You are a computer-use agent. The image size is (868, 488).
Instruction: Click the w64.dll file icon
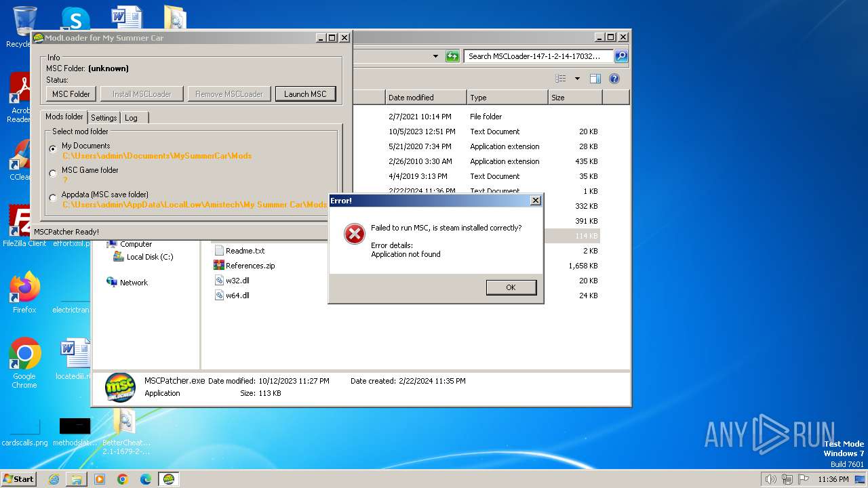pos(219,296)
